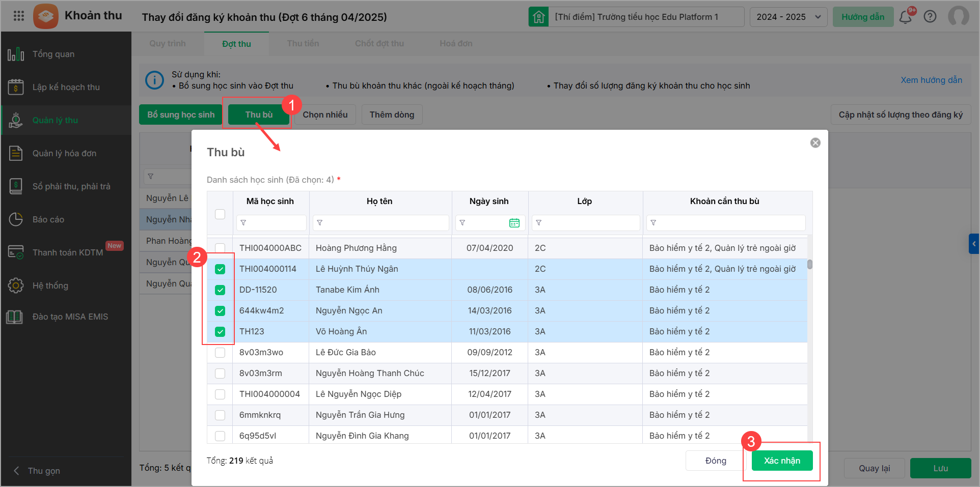Click the Hệ thống gear icon

click(x=16, y=285)
